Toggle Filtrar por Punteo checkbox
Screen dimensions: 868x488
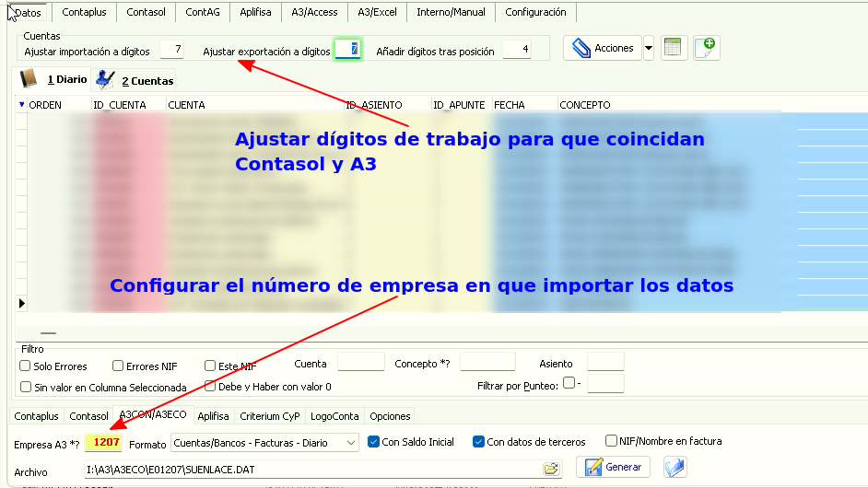pyautogui.click(x=569, y=383)
